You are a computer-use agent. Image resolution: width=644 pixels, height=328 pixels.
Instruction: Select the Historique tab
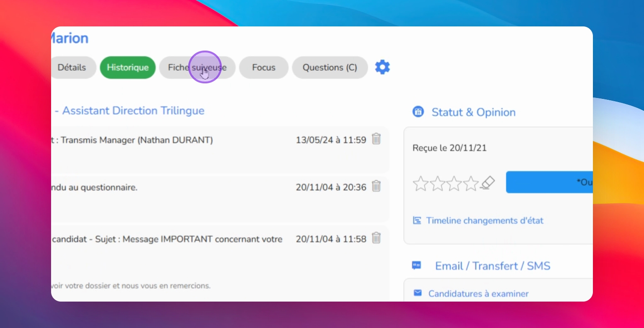point(128,67)
